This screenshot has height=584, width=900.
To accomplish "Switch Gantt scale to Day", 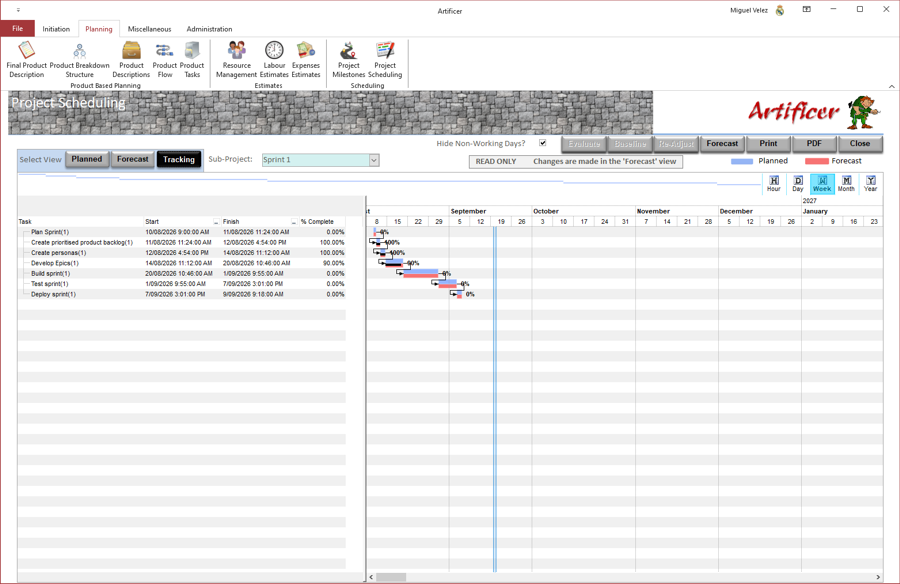I will click(x=798, y=184).
